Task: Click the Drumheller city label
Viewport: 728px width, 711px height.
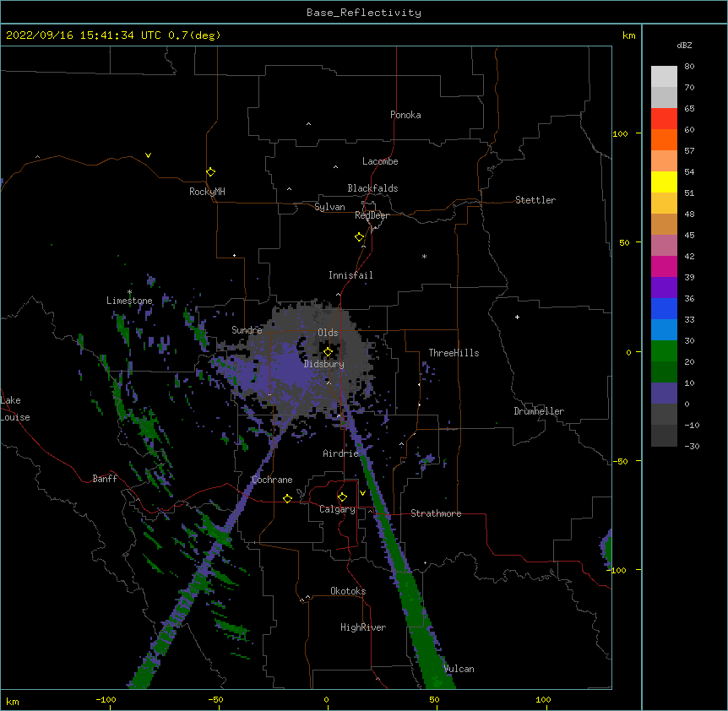Action: click(x=539, y=411)
